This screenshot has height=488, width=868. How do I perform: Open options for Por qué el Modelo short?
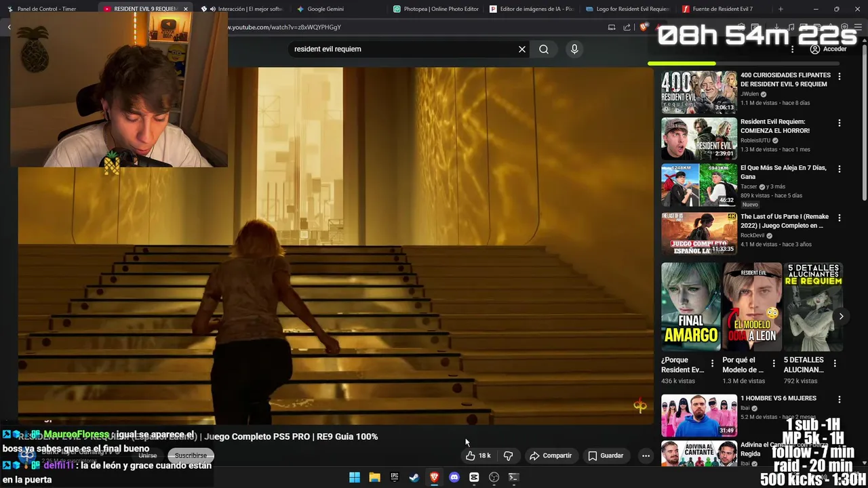[774, 363]
